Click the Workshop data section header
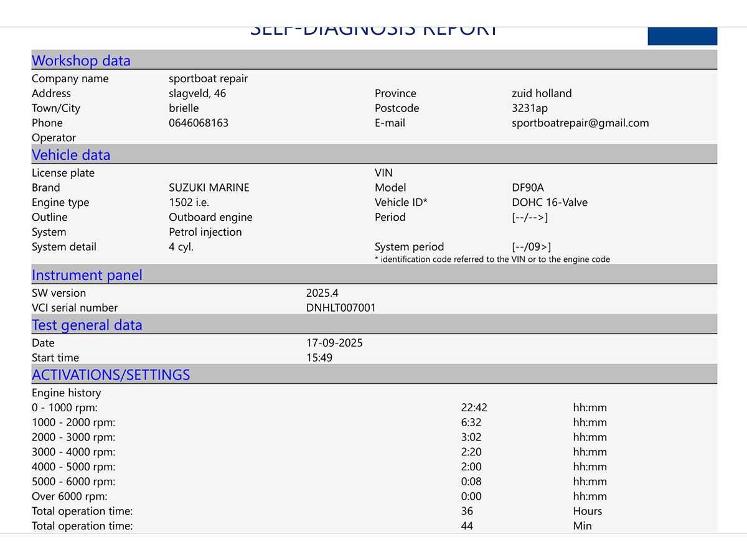The width and height of the screenshot is (747, 560). point(81,60)
